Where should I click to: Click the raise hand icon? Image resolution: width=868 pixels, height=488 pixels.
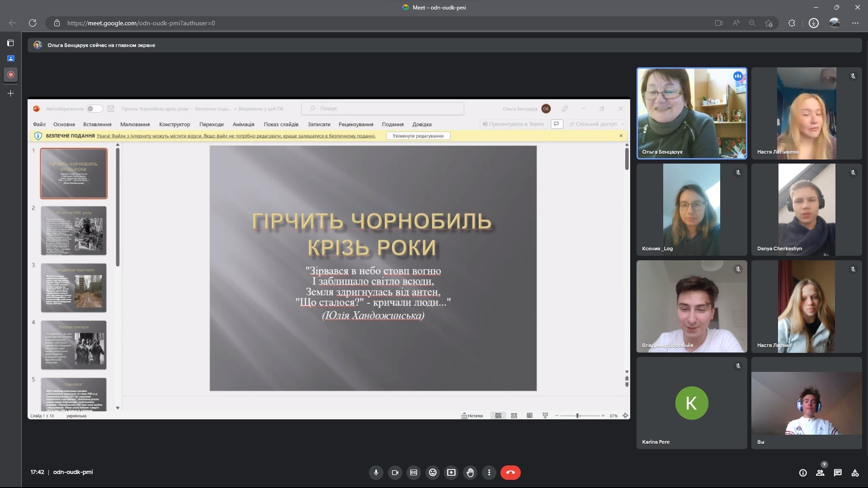tap(470, 473)
